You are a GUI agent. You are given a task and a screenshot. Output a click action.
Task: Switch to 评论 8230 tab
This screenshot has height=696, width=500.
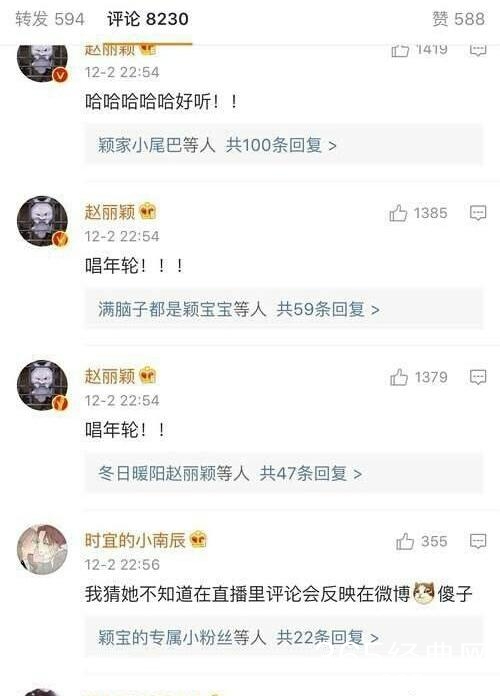pos(148,19)
